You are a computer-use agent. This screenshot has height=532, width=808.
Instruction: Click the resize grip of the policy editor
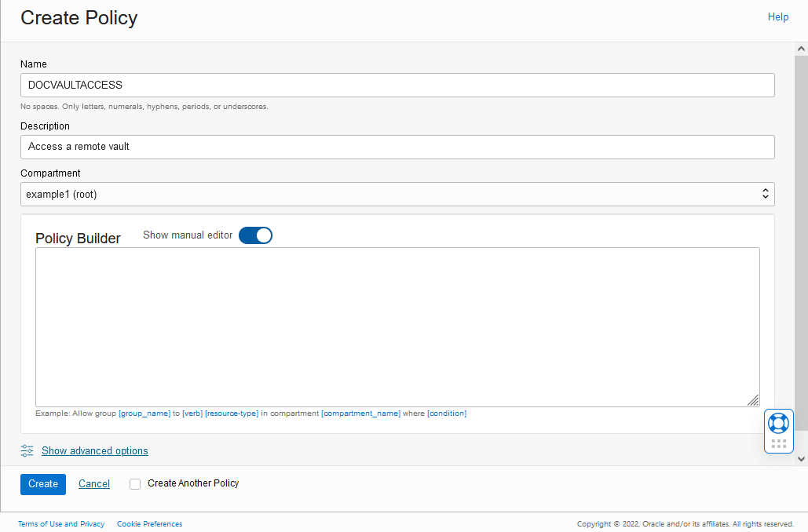click(x=754, y=400)
